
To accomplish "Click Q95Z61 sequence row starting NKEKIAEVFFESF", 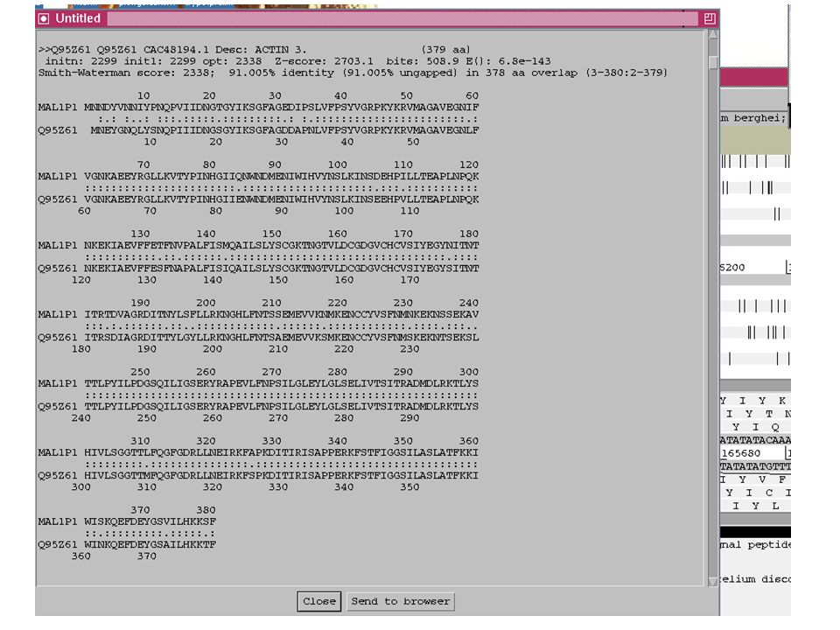I will click(258, 269).
